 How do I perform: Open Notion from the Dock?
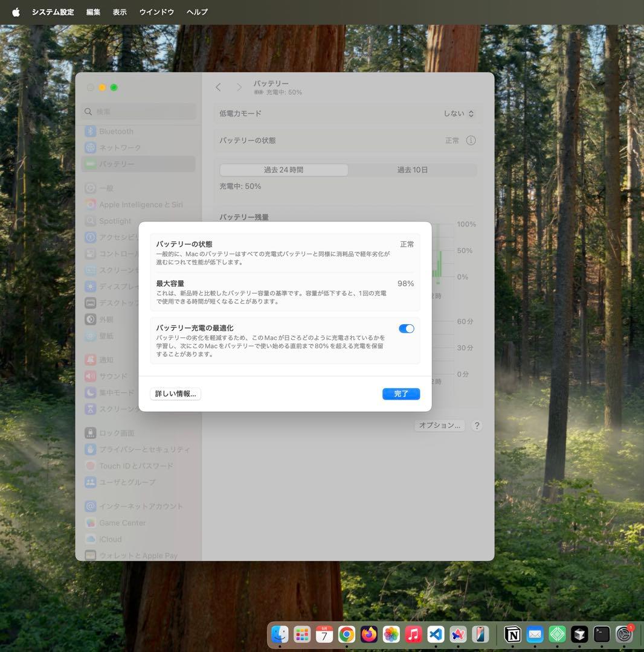[512, 634]
